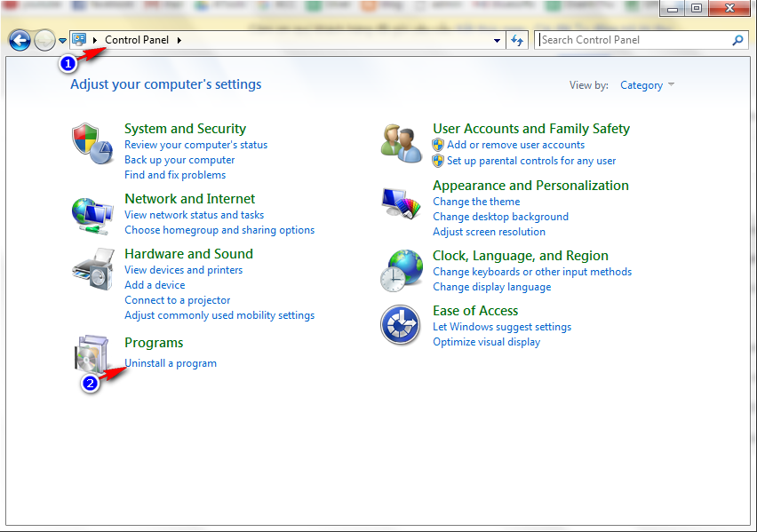Open View network status and tasks
Screen dimensions: 757x532
pyautogui.click(x=194, y=215)
